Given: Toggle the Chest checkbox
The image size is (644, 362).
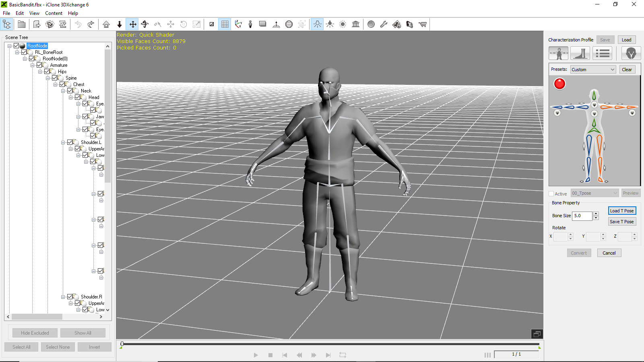Looking at the screenshot, I should (62, 84).
